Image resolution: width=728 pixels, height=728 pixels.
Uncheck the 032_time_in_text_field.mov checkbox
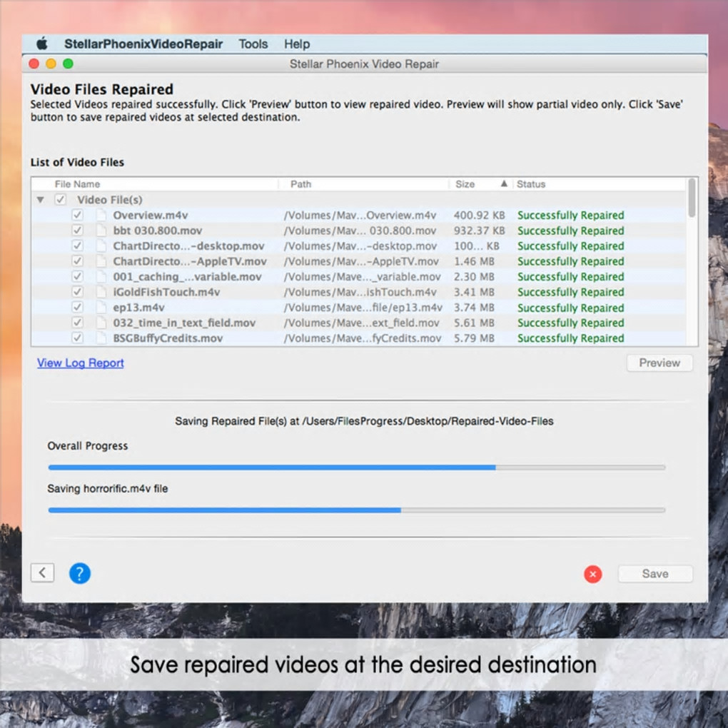pos(78,322)
